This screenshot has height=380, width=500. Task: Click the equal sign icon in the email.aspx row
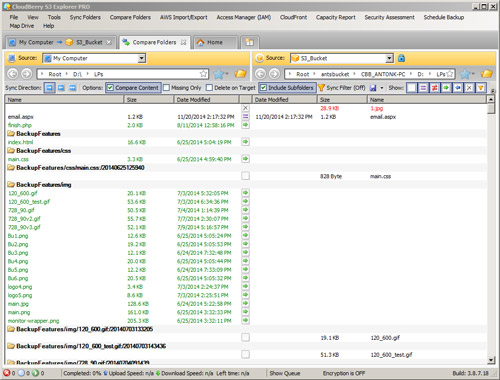click(x=245, y=116)
